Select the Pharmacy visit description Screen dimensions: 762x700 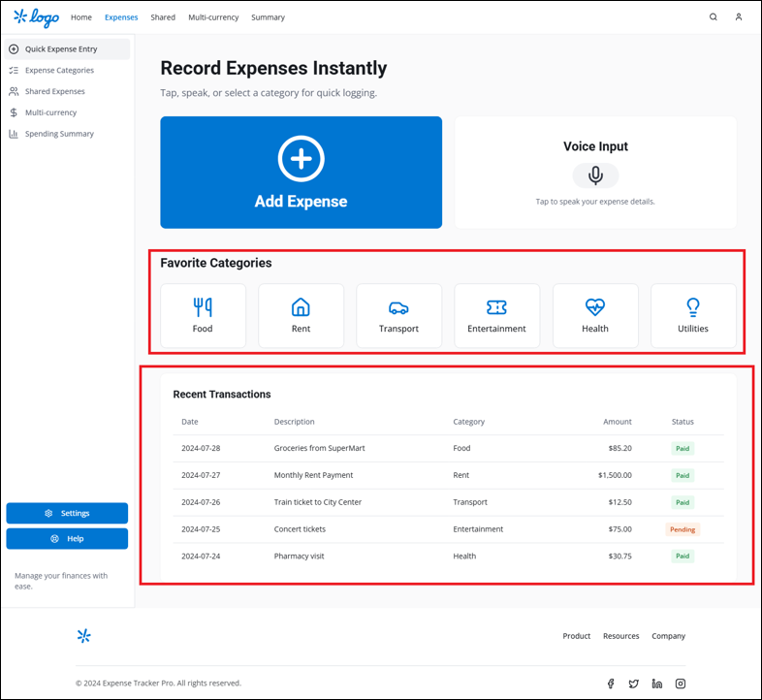(x=299, y=557)
